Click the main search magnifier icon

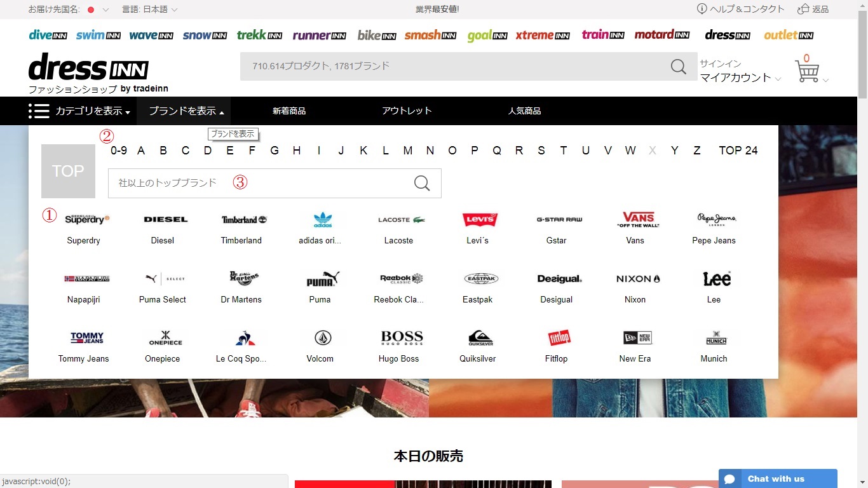click(678, 67)
